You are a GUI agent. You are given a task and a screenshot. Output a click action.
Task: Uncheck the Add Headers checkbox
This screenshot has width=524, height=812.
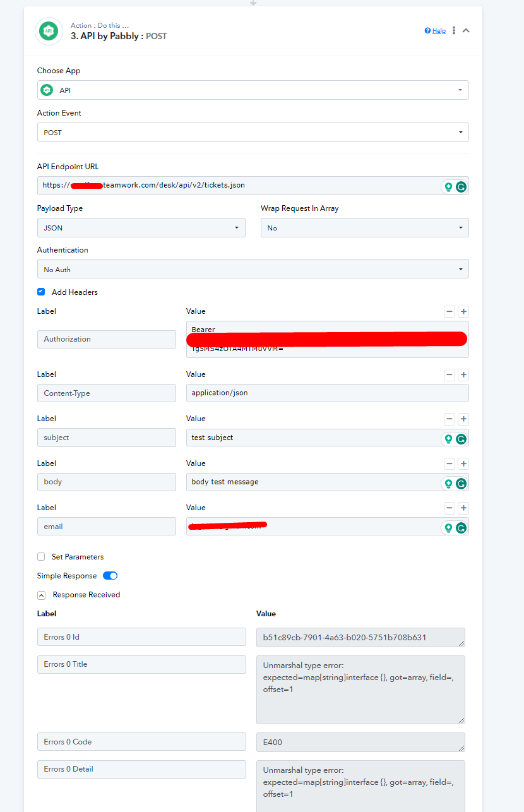tap(41, 292)
